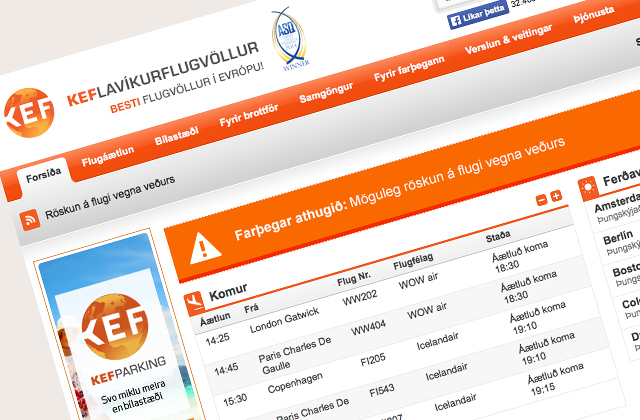Viewport: 640px width, 420px height.
Task: Click the Ferðaveður panel heading
Action: pyautogui.click(x=621, y=178)
